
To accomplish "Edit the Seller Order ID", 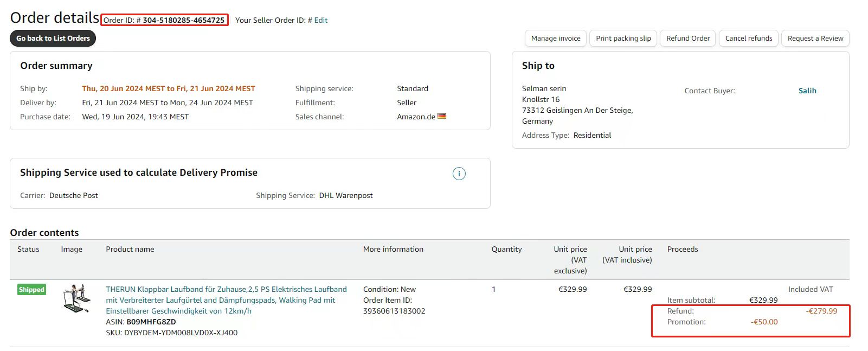I will [x=321, y=21].
